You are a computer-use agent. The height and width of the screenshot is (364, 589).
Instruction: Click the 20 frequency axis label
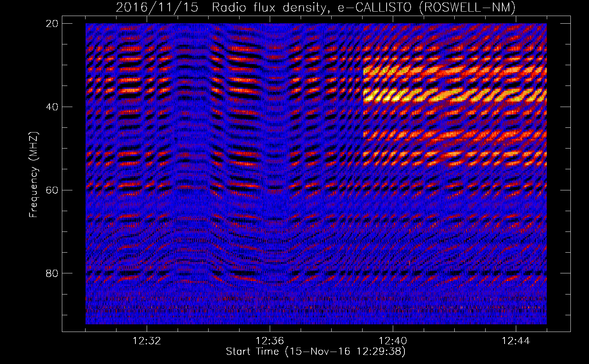pyautogui.click(x=52, y=24)
